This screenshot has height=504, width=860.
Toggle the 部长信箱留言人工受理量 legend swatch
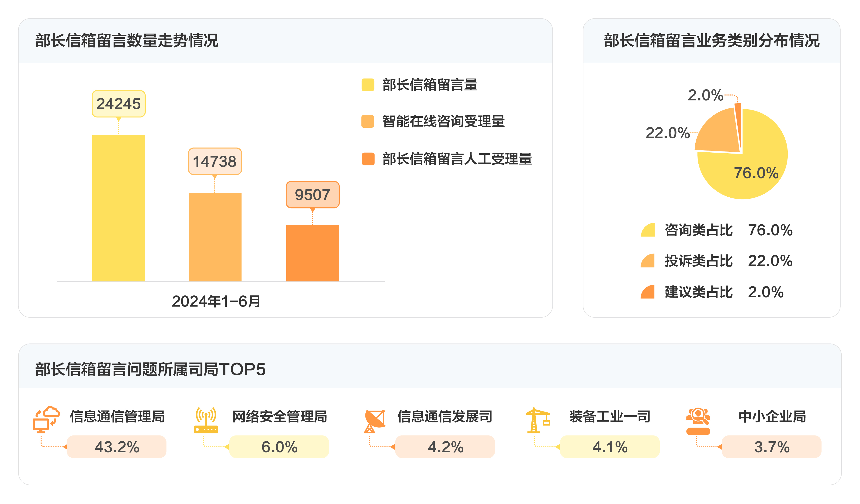368,159
